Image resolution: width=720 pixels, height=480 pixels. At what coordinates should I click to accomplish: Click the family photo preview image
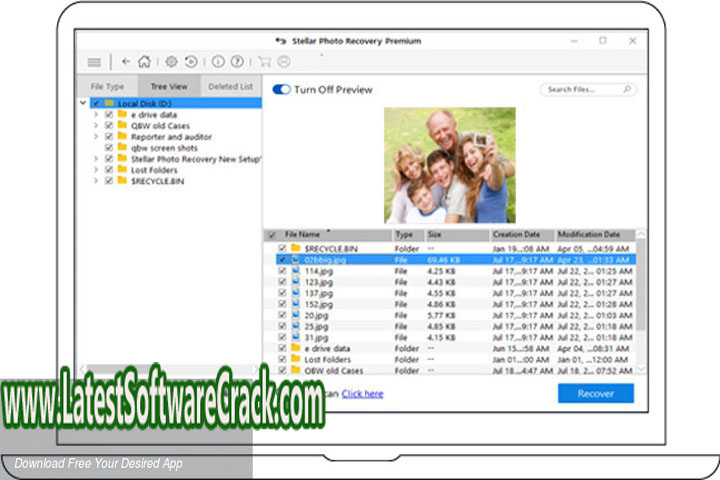450,165
